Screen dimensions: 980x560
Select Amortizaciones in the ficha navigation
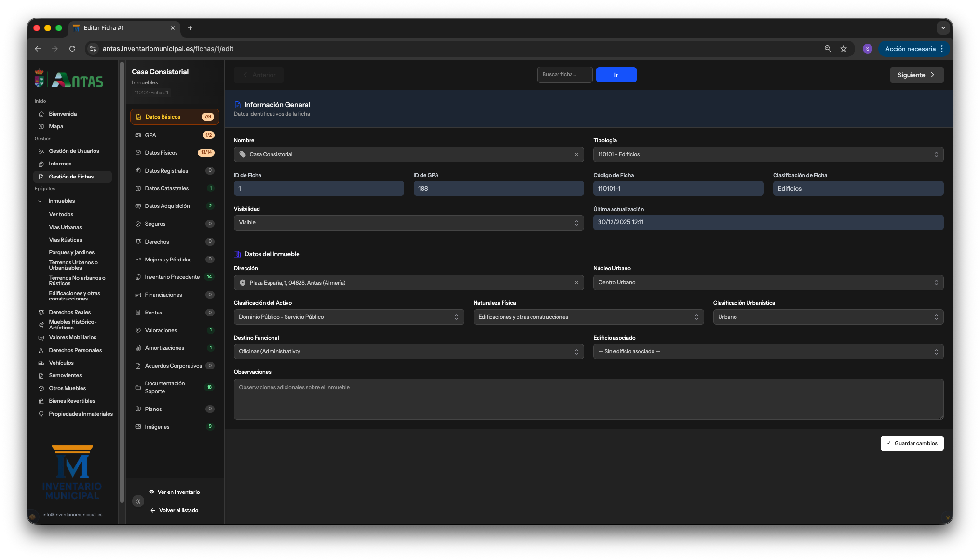(x=164, y=348)
